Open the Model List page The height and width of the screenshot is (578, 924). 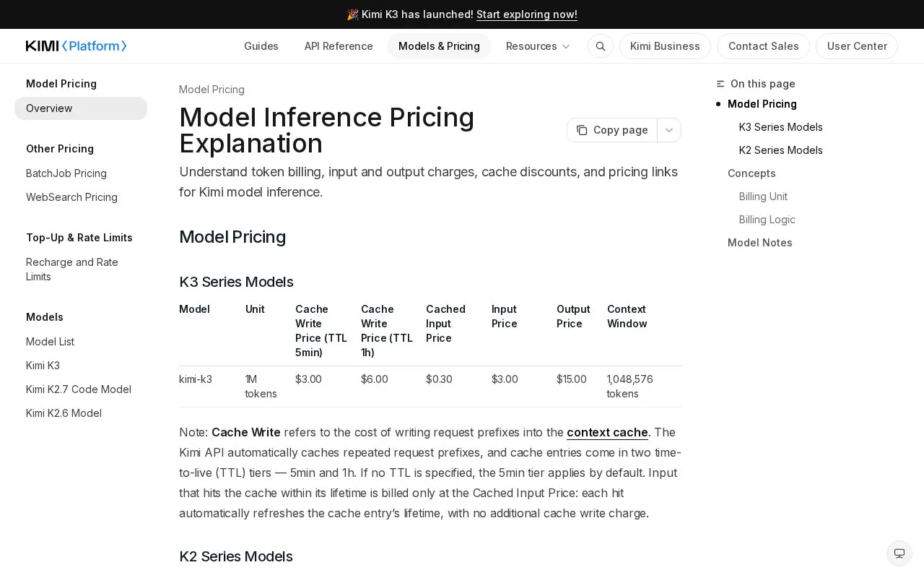coord(50,342)
